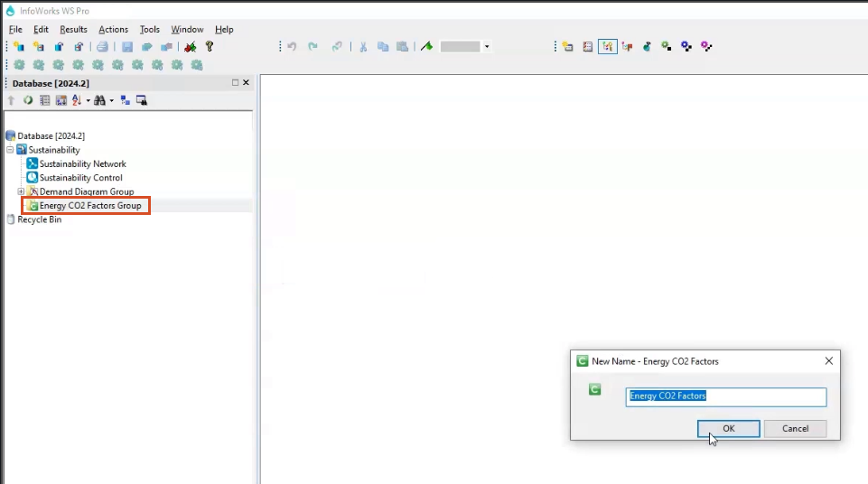The image size is (868, 484).
Task: Click the new window with star icon
Action: [x=568, y=47]
